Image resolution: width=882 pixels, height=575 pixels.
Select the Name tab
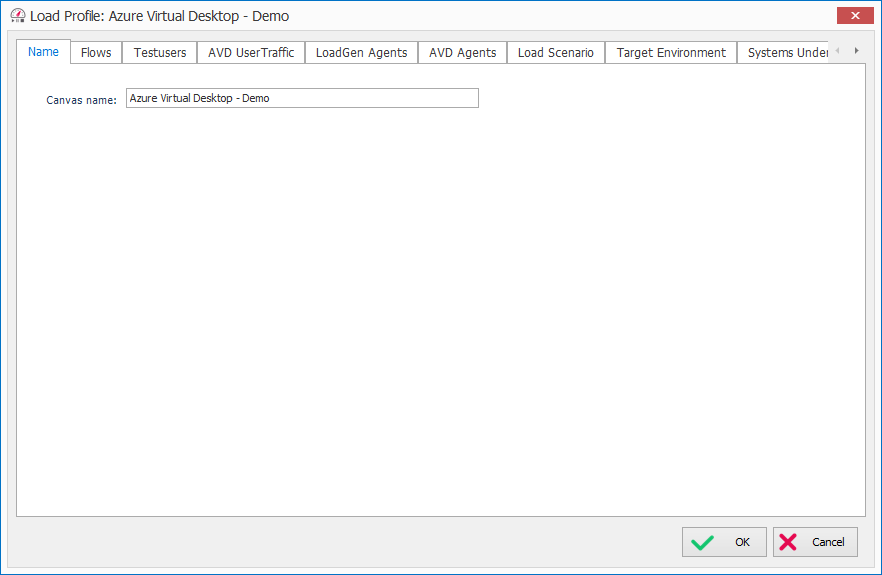click(43, 52)
